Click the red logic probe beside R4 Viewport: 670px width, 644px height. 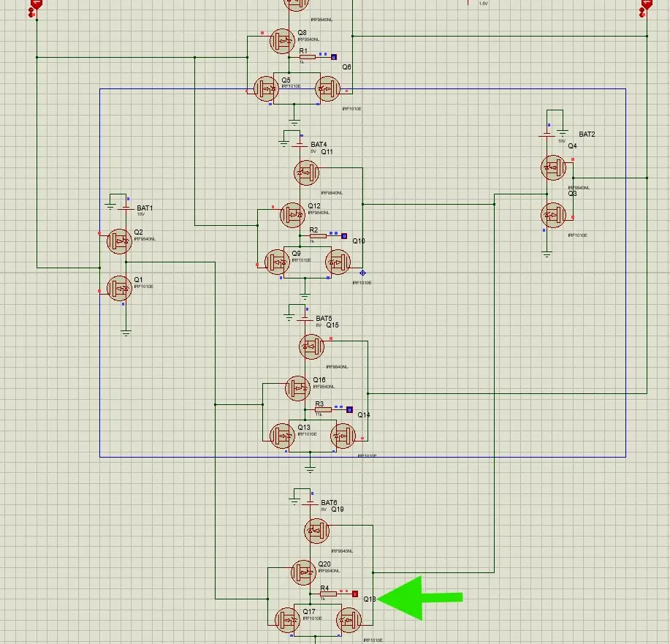(354, 594)
